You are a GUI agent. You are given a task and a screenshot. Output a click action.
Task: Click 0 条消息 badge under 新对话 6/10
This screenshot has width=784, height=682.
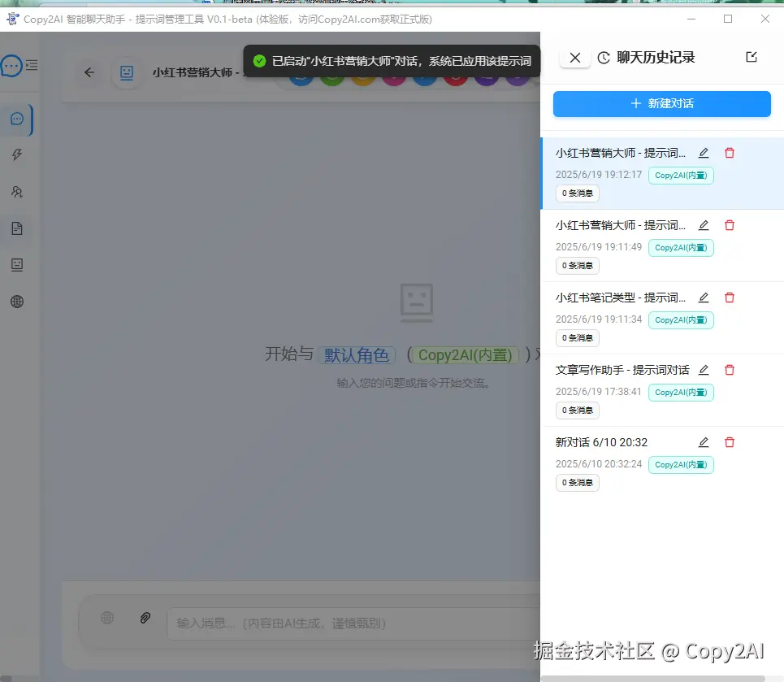tap(577, 482)
